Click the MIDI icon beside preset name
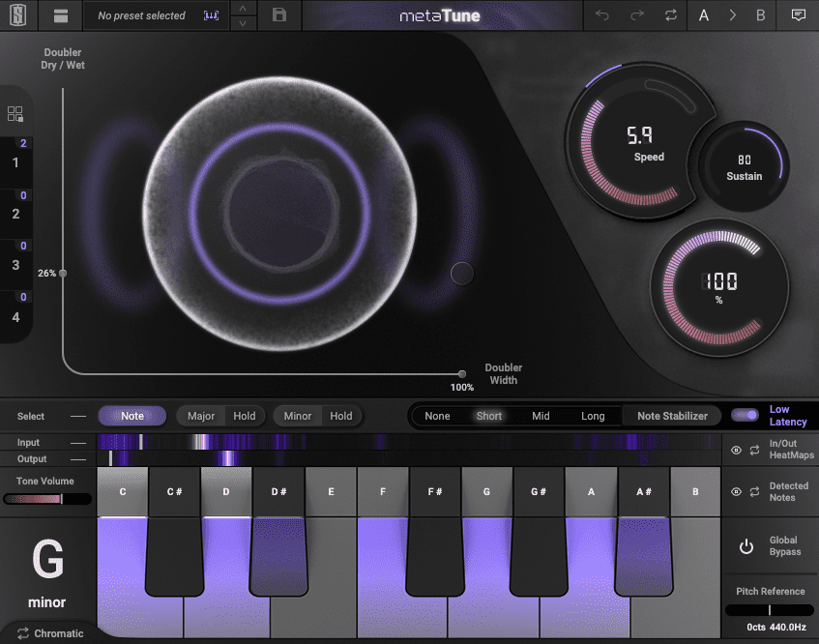819x644 pixels. pos(211,15)
